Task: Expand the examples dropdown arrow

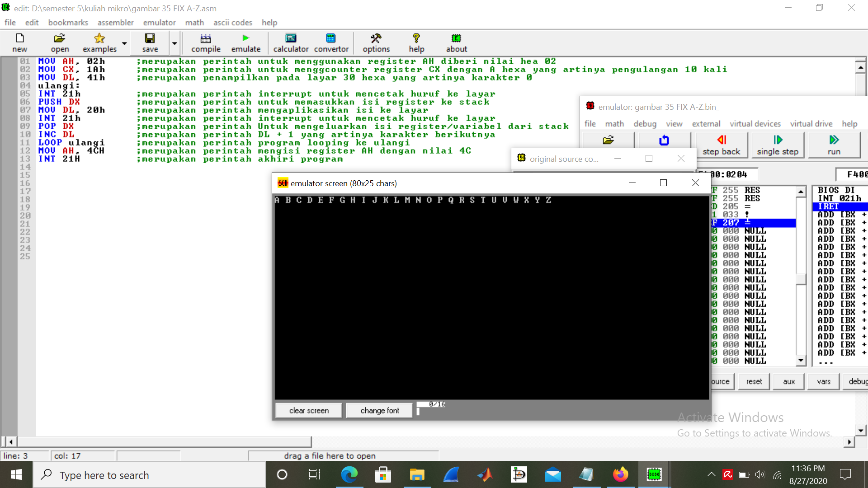Action: [x=124, y=44]
